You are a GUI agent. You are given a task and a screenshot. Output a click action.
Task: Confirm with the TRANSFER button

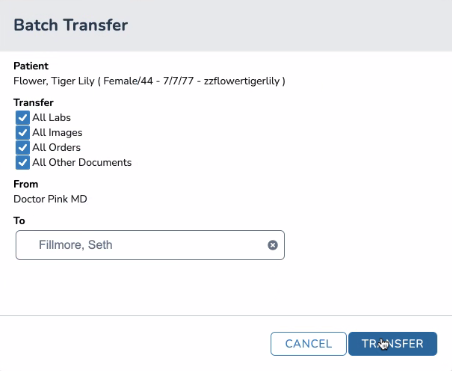pos(393,344)
